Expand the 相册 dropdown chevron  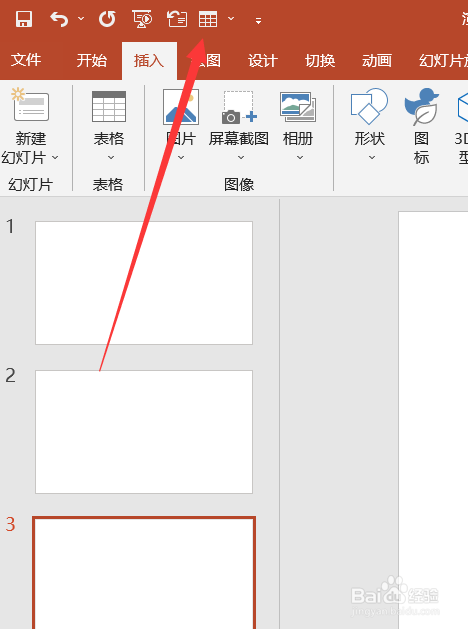coord(300,157)
